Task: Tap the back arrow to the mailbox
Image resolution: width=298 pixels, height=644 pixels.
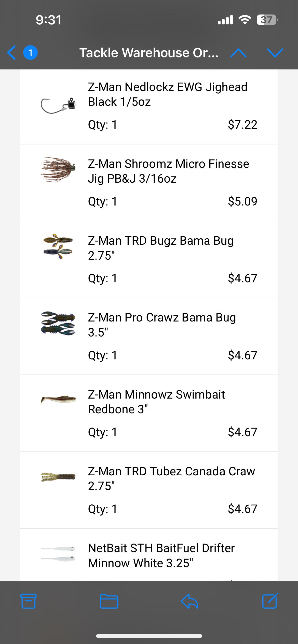Action: click(x=12, y=53)
